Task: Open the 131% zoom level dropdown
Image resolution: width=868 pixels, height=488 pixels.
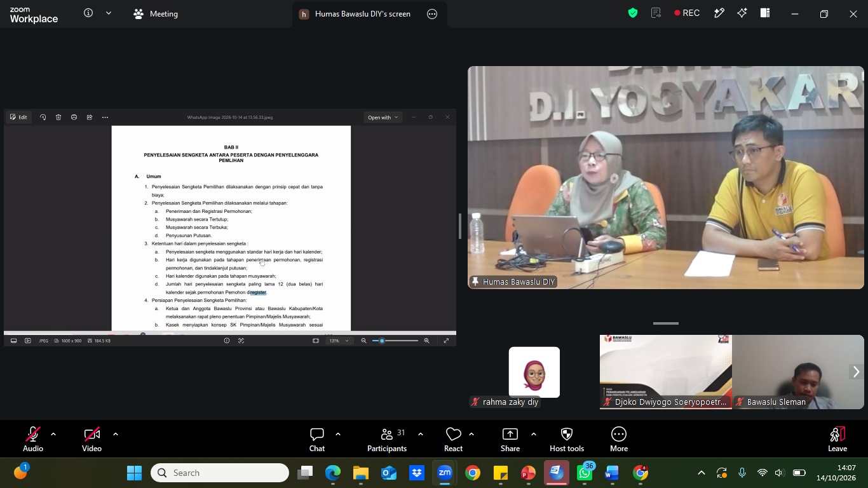Action: pyautogui.click(x=339, y=341)
